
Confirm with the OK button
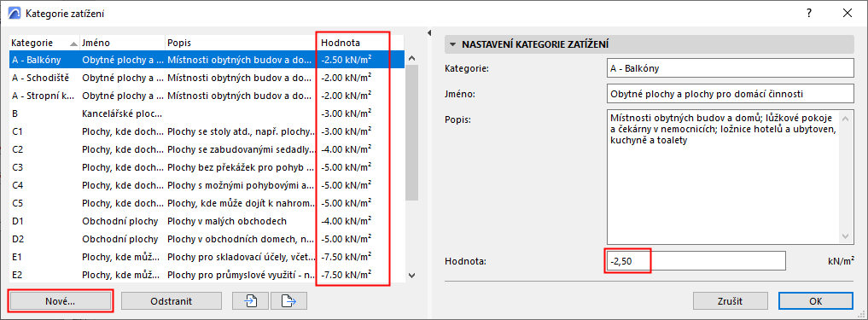(x=815, y=301)
